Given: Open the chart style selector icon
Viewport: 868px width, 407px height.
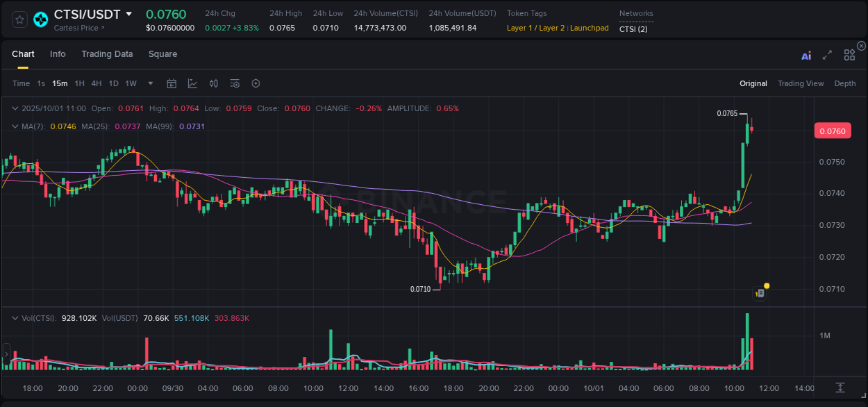Looking at the screenshot, I should point(192,83).
